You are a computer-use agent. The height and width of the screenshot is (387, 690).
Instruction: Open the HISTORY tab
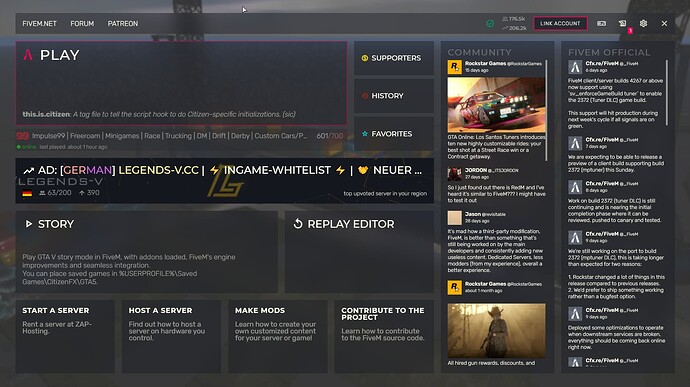coord(394,96)
